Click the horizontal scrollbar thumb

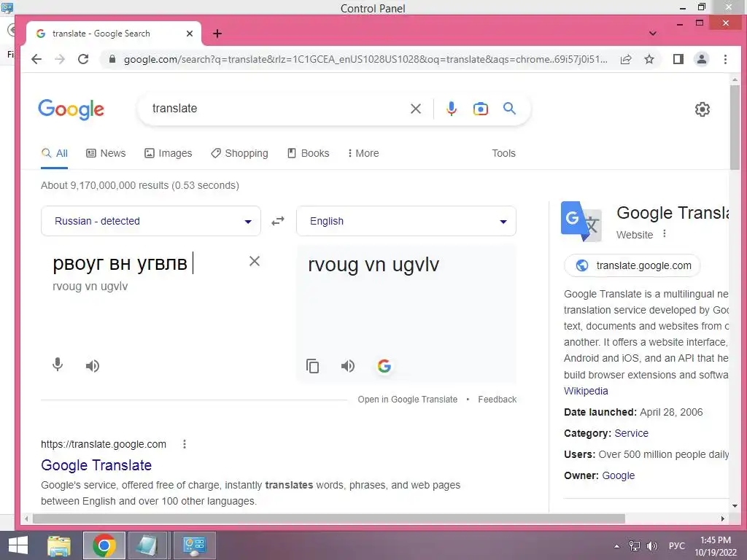329,518
